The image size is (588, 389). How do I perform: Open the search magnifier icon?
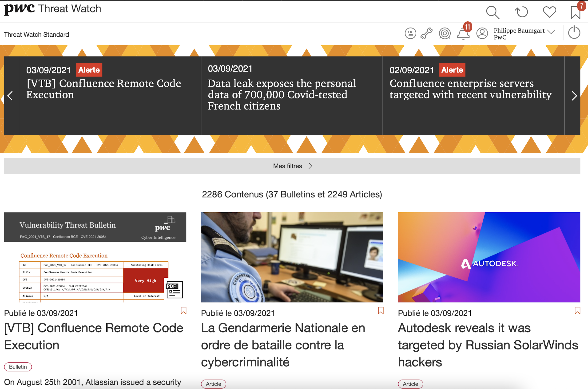point(492,12)
